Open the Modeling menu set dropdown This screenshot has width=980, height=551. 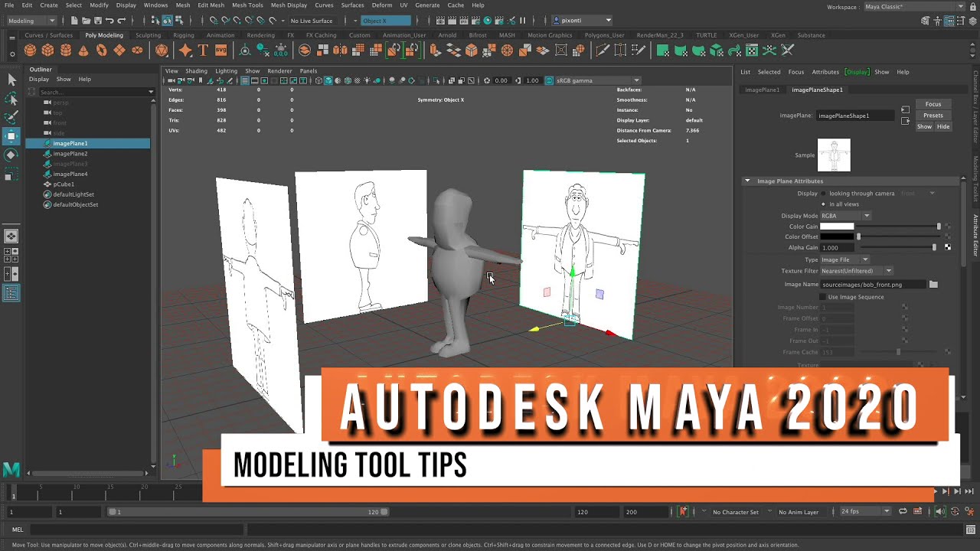[x=34, y=21]
